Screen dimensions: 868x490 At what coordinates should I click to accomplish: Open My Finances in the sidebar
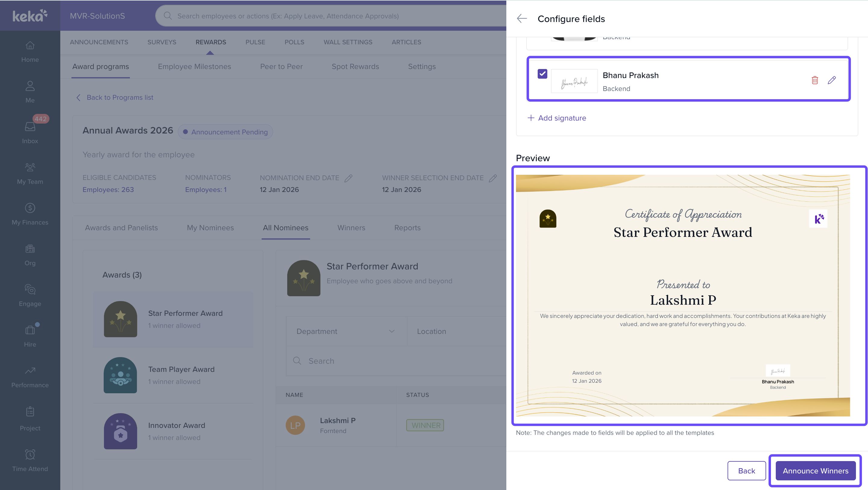30,209
